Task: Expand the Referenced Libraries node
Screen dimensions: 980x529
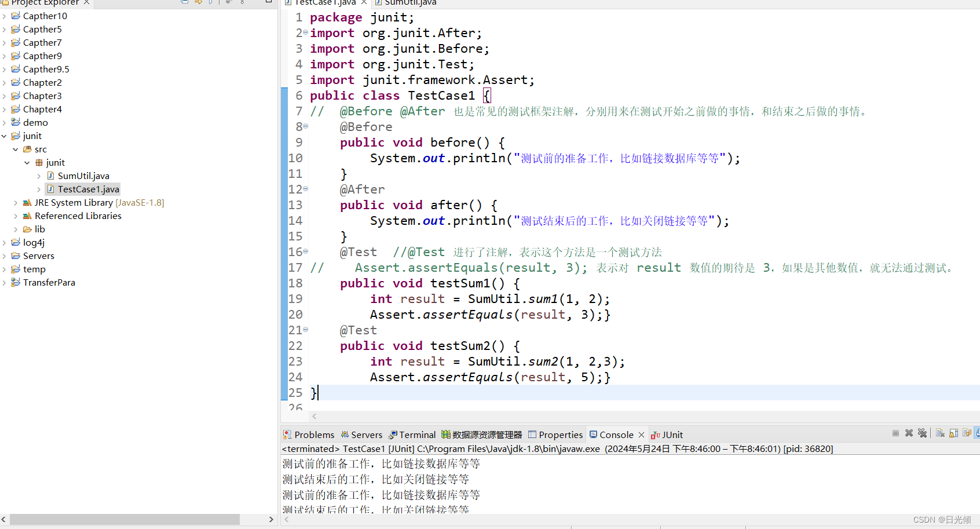Action: pyautogui.click(x=16, y=216)
